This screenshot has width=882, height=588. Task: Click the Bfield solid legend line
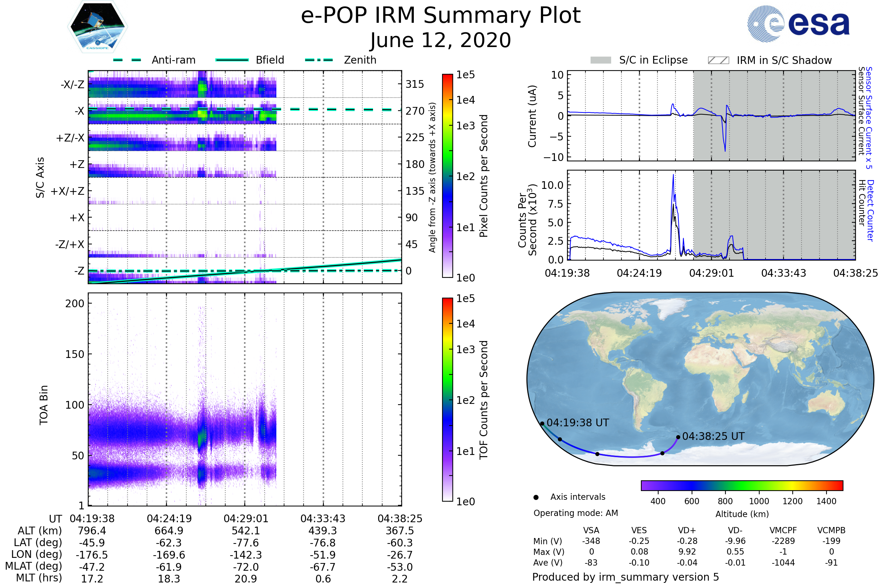232,60
